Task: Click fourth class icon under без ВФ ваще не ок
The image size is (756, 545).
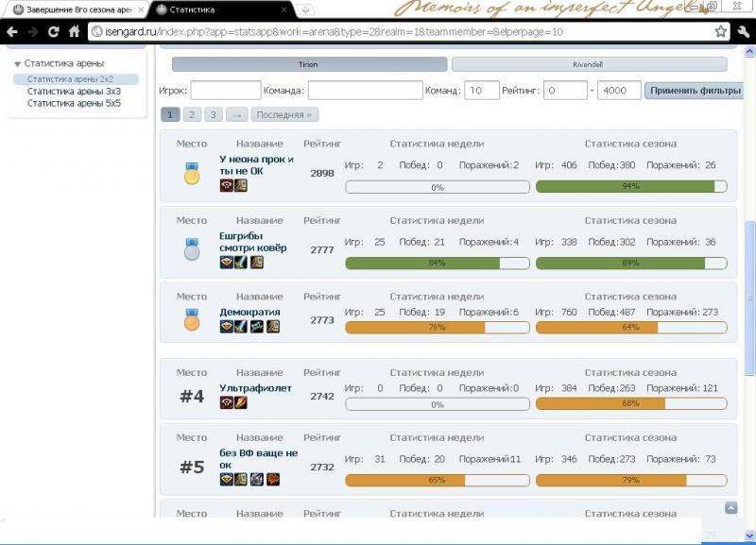Action: (273, 479)
